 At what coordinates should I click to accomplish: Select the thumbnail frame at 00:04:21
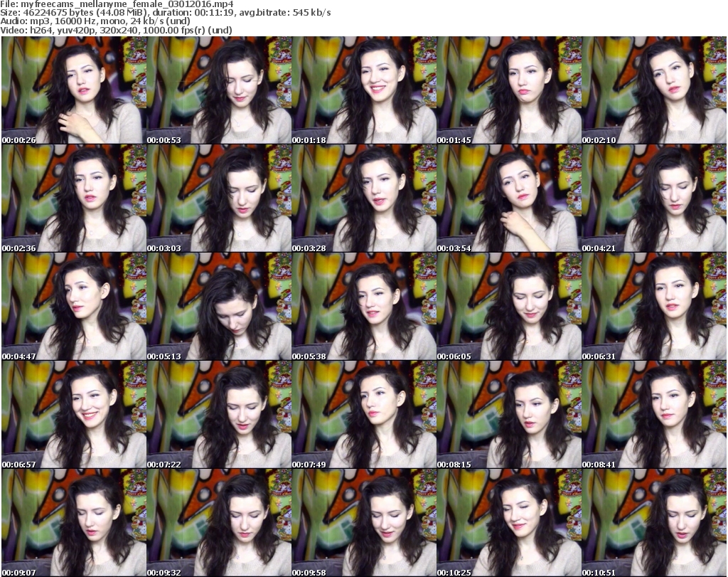(654, 198)
